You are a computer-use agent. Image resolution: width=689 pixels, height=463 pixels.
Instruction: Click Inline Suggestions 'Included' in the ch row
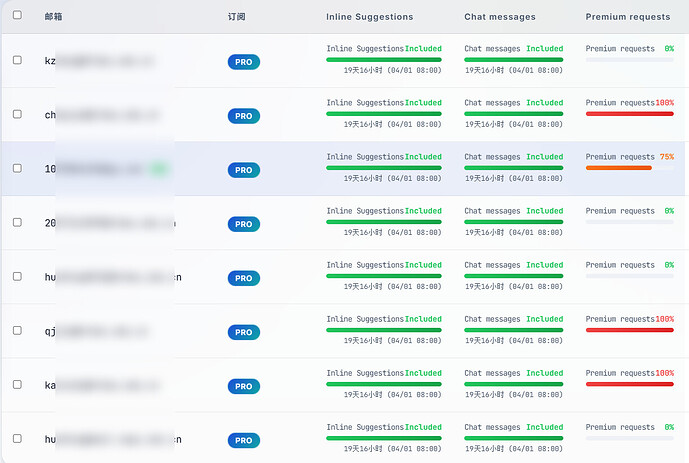(423, 103)
